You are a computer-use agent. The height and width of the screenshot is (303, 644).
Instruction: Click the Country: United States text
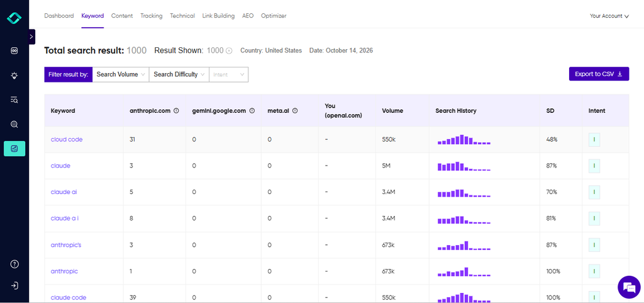pyautogui.click(x=271, y=50)
